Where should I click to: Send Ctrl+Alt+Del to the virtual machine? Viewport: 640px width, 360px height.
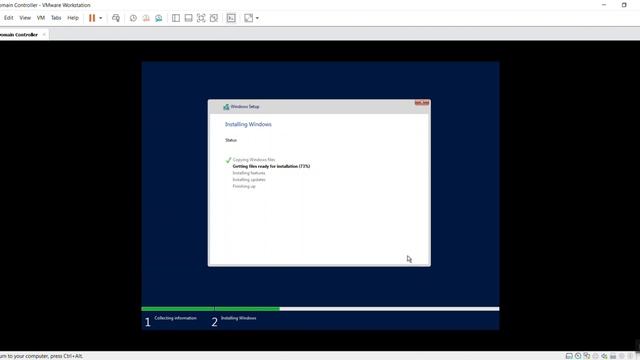116,18
